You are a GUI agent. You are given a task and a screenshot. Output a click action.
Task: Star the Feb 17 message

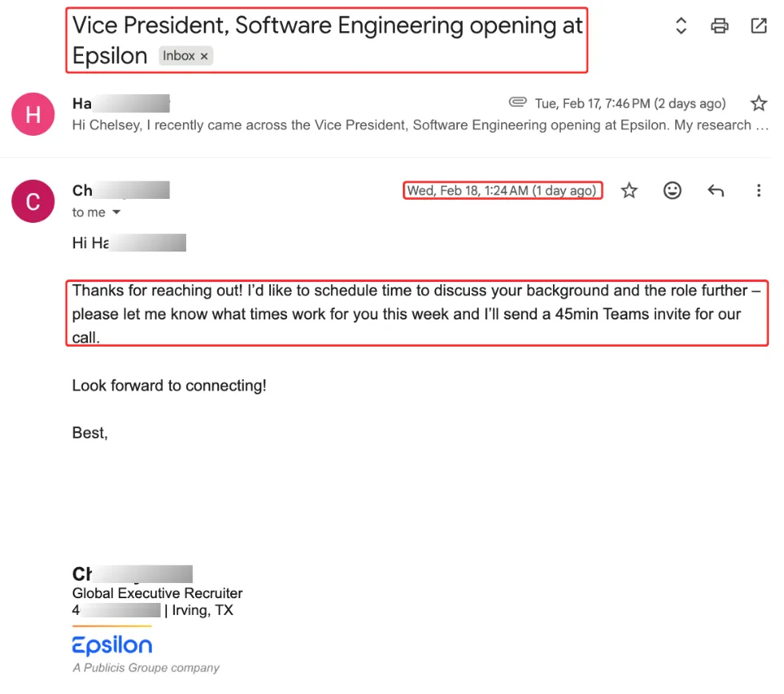[x=758, y=103]
